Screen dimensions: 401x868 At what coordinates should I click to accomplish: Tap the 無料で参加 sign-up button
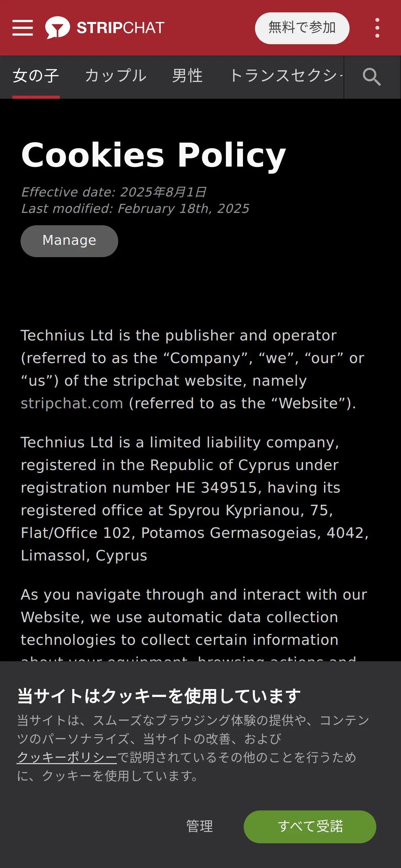(302, 28)
